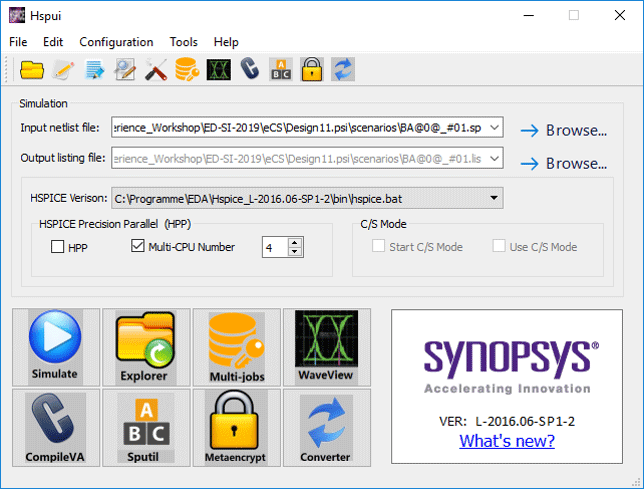644x489 pixels.
Task: Open the Configuration menu
Action: click(116, 42)
